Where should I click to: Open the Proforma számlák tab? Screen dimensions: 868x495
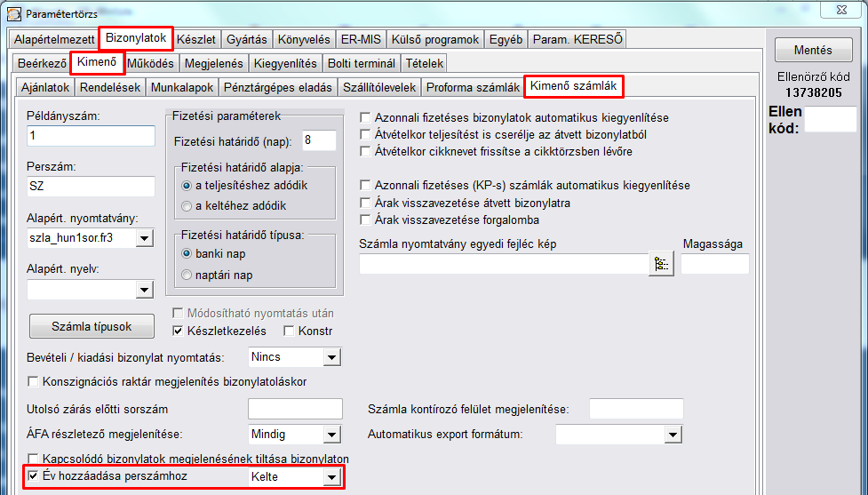pyautogui.click(x=473, y=87)
